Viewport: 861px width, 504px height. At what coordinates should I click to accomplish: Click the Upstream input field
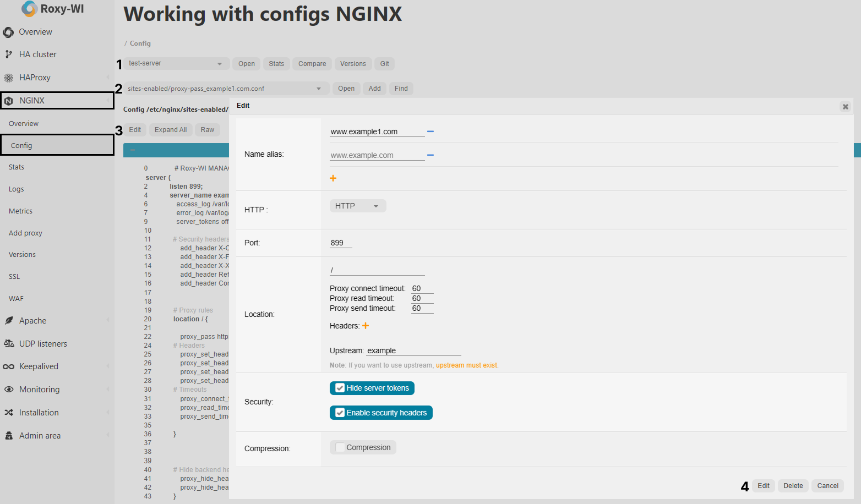click(414, 350)
